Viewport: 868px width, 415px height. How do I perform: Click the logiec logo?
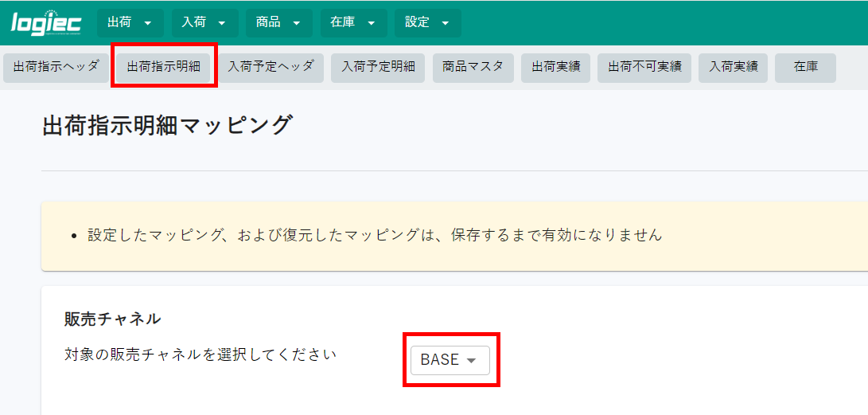click(46, 23)
